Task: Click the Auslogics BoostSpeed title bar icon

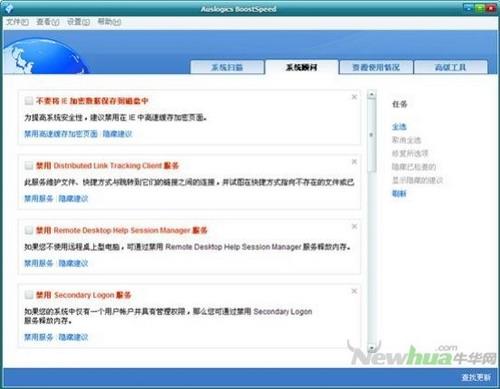Action: (8, 8)
